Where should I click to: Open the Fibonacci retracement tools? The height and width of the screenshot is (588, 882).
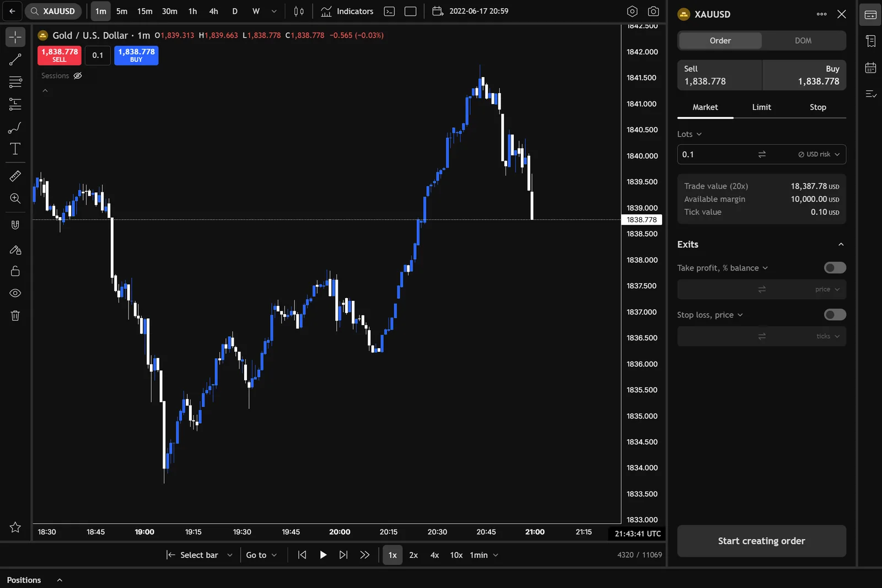click(x=15, y=82)
